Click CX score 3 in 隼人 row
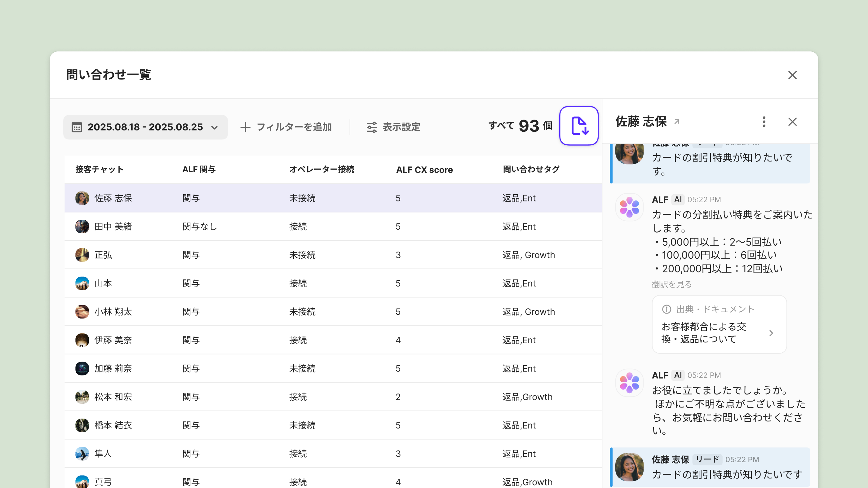This screenshot has width=868, height=488. point(398,454)
